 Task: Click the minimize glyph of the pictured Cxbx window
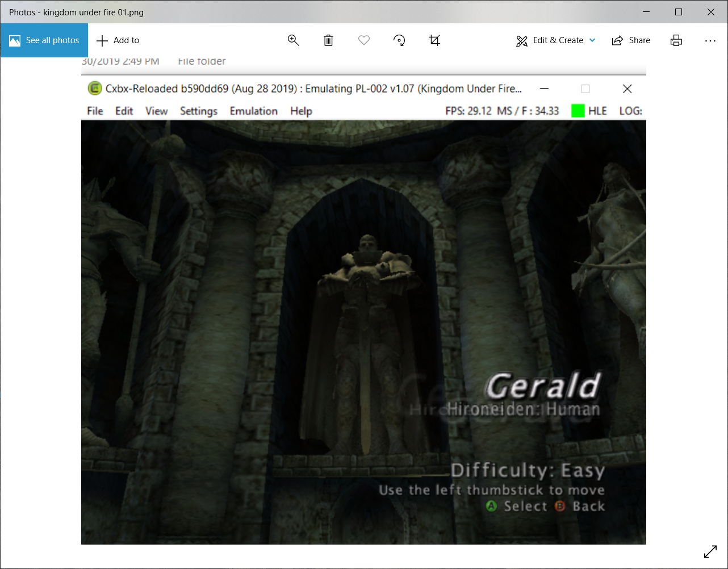click(544, 89)
